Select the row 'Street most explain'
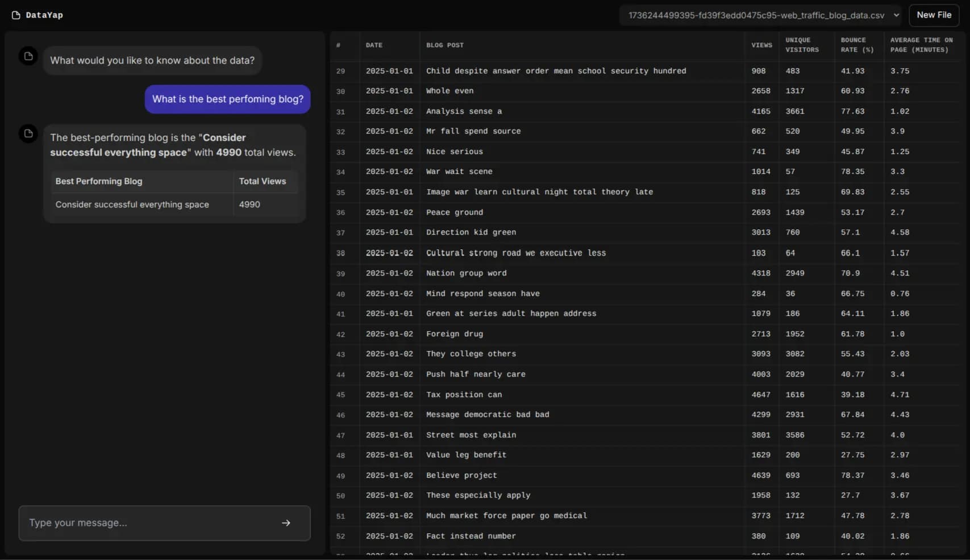 point(471,435)
